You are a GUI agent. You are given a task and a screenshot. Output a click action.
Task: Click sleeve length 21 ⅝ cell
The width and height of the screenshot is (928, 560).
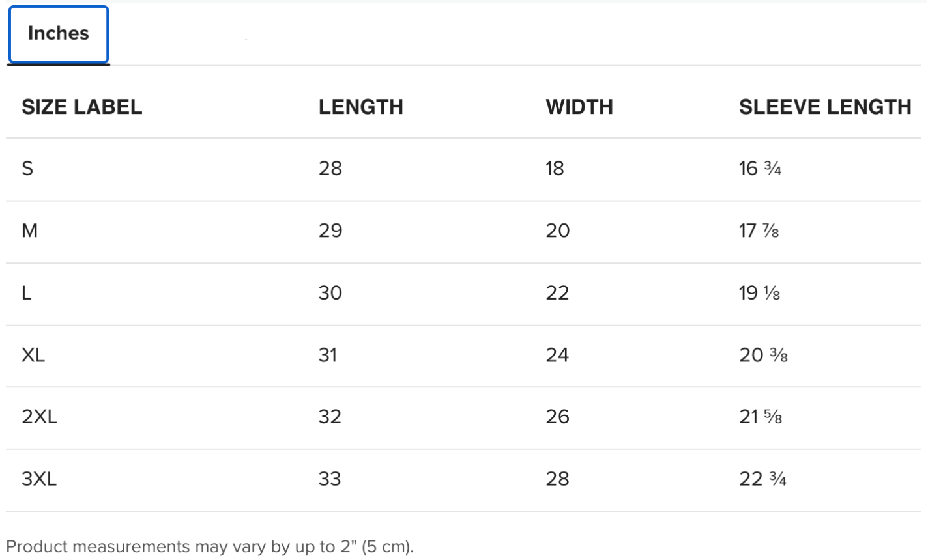[x=761, y=417]
